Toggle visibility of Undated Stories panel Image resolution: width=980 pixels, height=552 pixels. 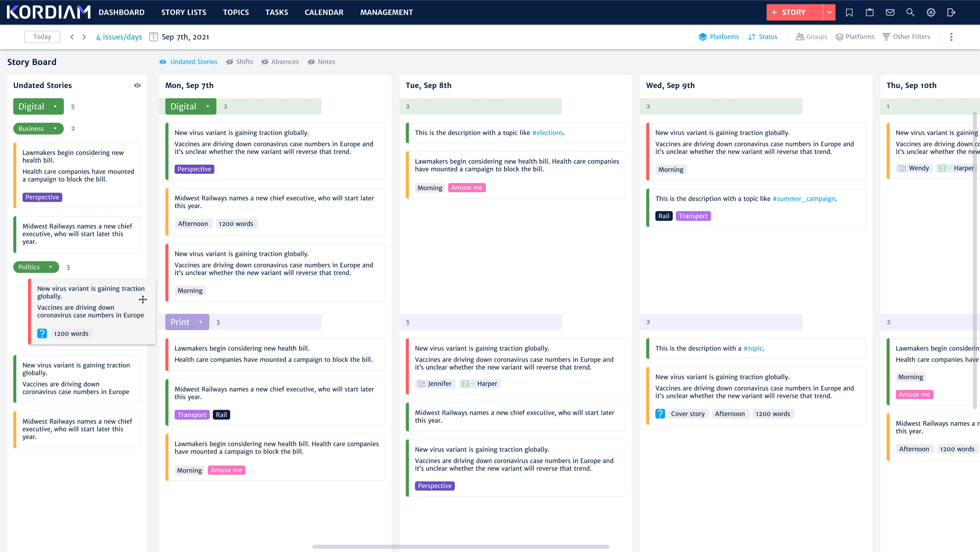pos(137,85)
